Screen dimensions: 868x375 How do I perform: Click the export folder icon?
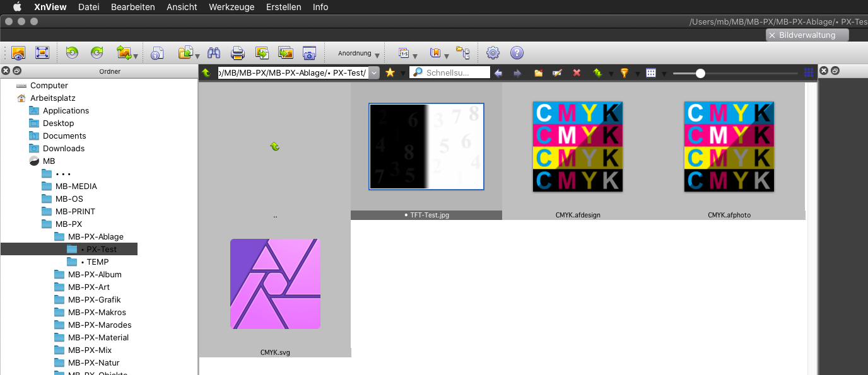pyautogui.click(x=185, y=53)
